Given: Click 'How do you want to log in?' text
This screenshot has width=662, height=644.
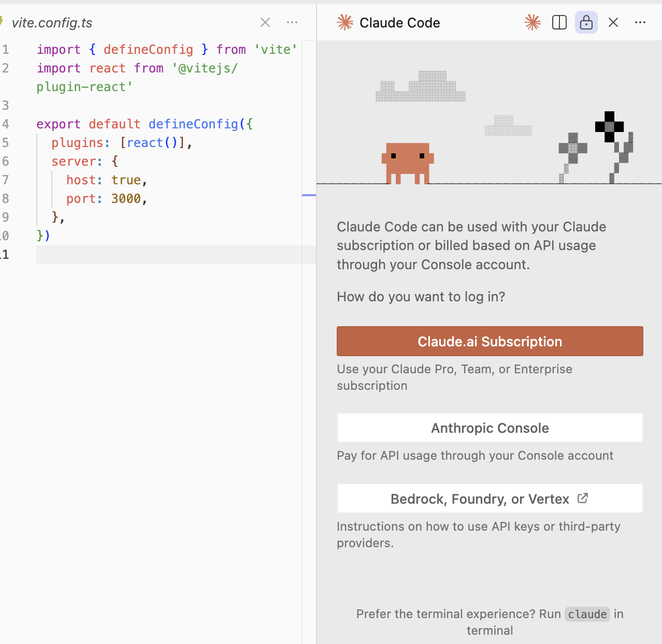Looking at the screenshot, I should (x=421, y=297).
